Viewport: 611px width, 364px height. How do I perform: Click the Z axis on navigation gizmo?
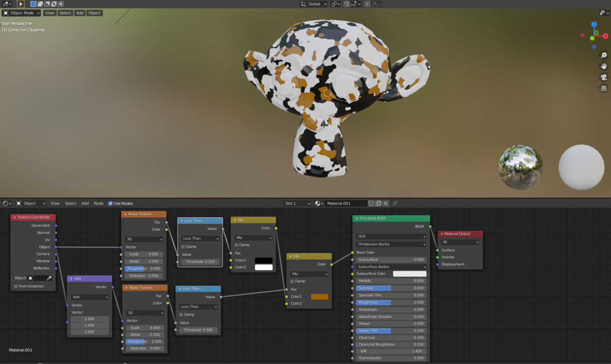[594, 24]
